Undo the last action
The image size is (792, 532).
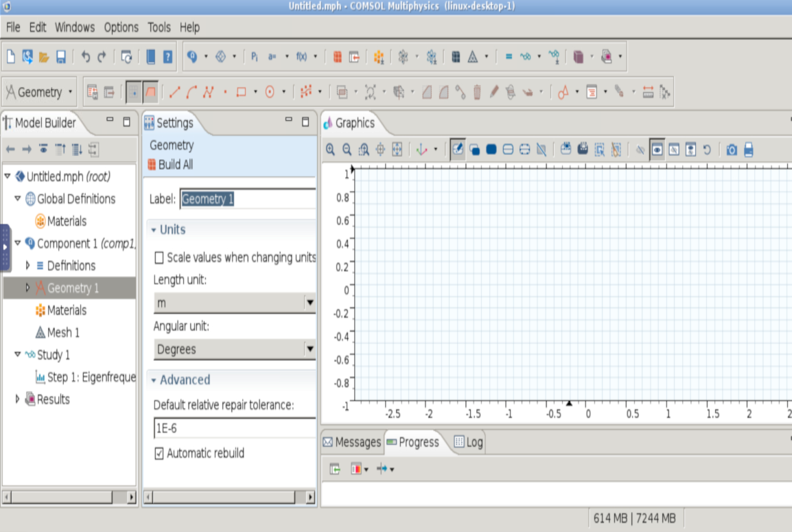(85, 56)
